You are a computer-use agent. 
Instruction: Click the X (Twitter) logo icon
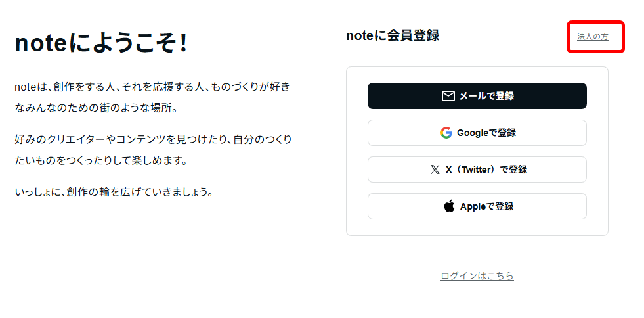435,170
